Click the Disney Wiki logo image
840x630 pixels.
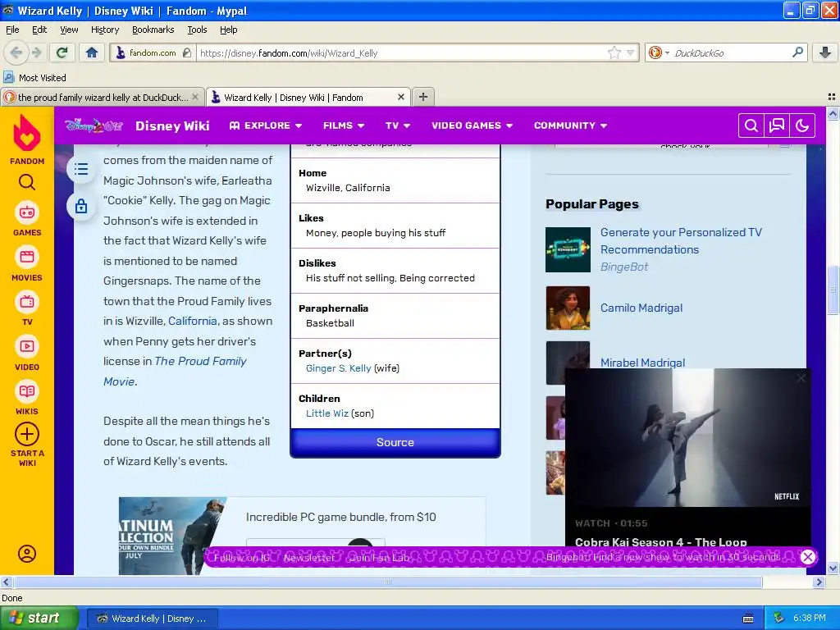(94, 126)
